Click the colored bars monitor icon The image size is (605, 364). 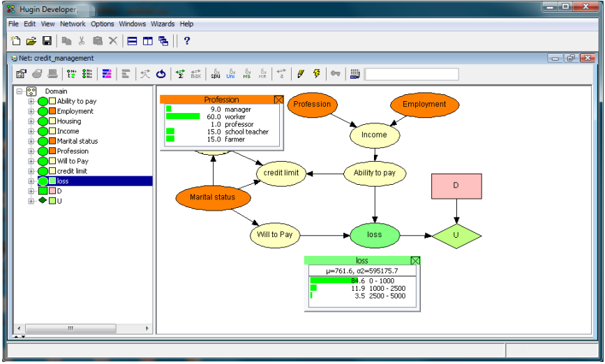[x=107, y=73]
